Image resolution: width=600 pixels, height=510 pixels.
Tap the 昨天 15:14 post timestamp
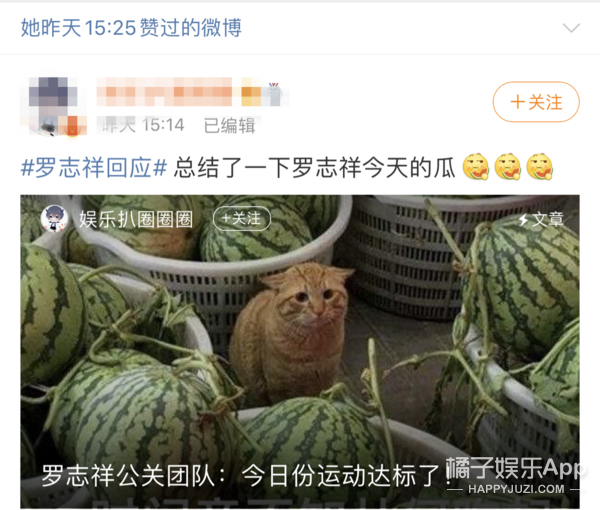(140, 125)
